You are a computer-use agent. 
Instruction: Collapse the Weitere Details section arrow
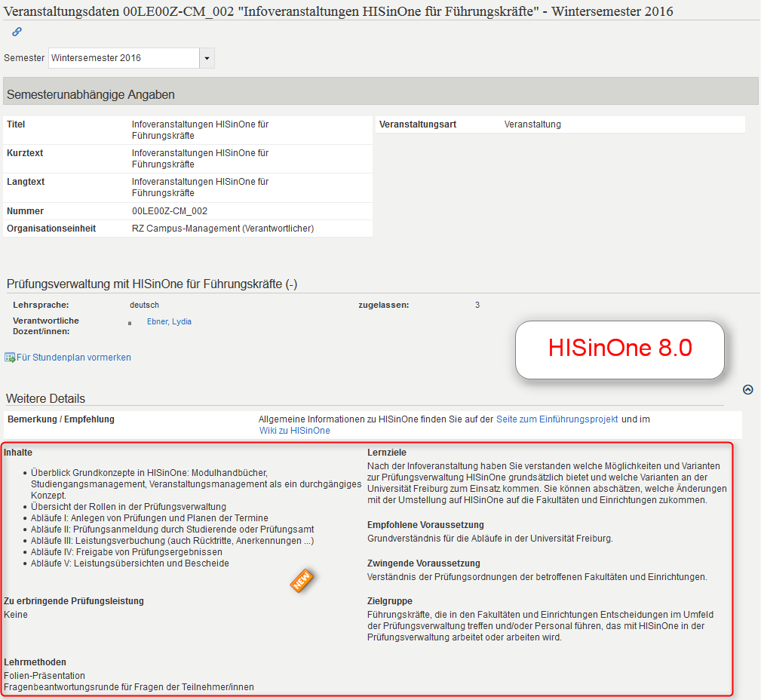[x=748, y=389]
